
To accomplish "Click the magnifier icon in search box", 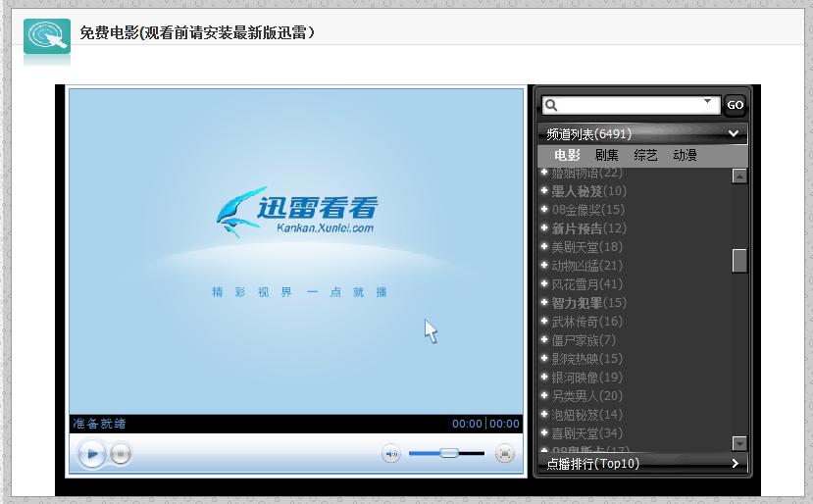I will click(x=551, y=105).
